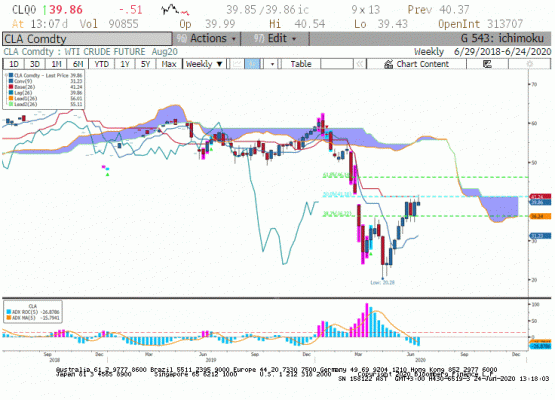Select the line chart type icon
This screenshot has height=400, width=555.
click(237, 64)
